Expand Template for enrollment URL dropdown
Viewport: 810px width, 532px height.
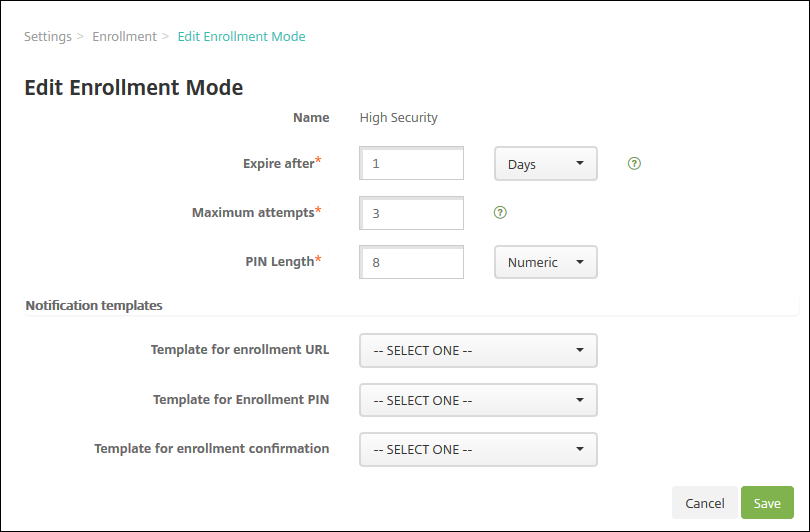(x=478, y=351)
